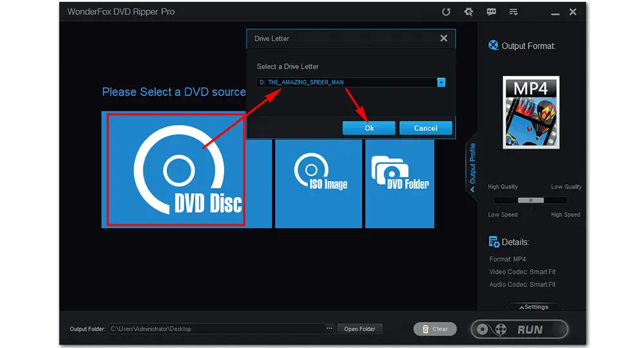Click the High Speed label
The height and width of the screenshot is (348, 644).
(x=565, y=215)
